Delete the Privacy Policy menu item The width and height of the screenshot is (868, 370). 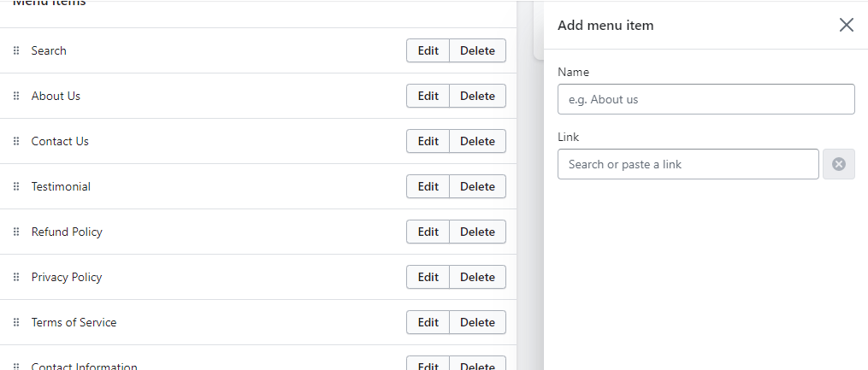pyautogui.click(x=477, y=277)
